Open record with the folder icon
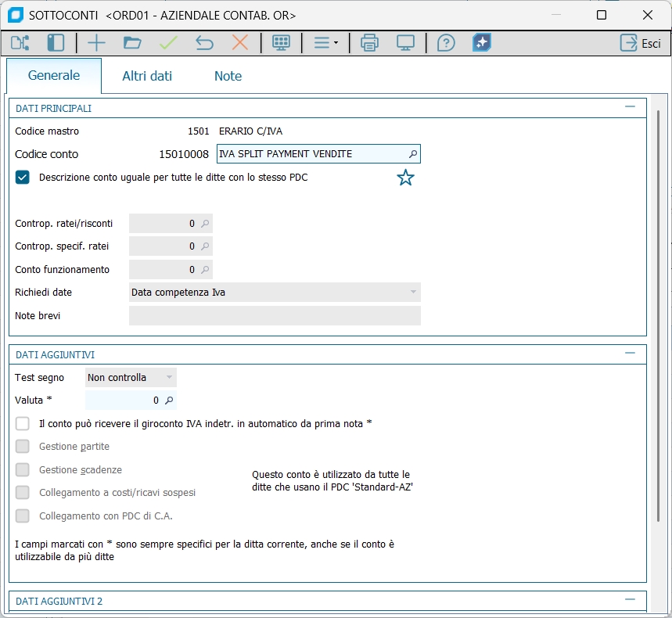Image resolution: width=672 pixels, height=618 pixels. [x=132, y=43]
